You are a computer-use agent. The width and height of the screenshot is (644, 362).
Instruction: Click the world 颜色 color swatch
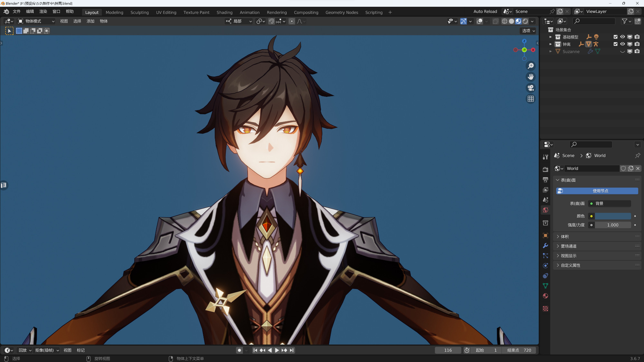[612, 216]
